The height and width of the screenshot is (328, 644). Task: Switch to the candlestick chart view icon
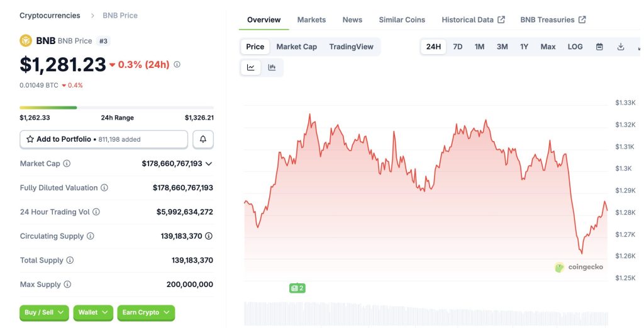[272, 67]
